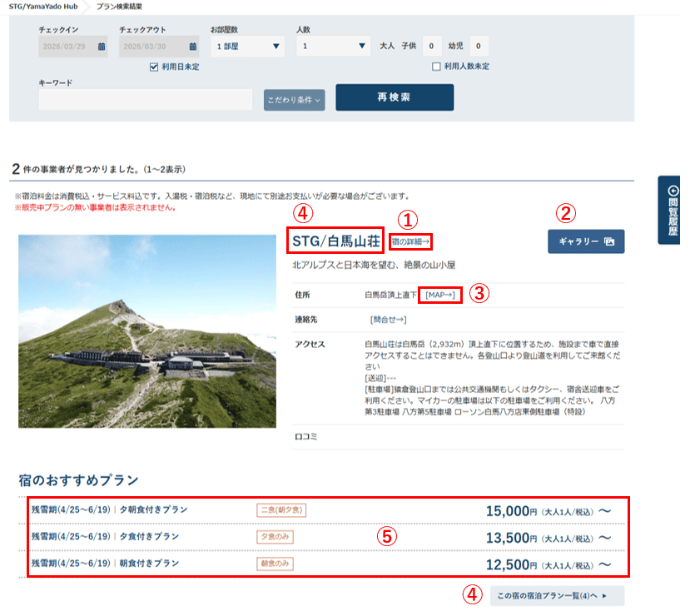The image size is (690, 616).
Task: Enable the 利用人数未定 checkbox
Action: pos(436,67)
